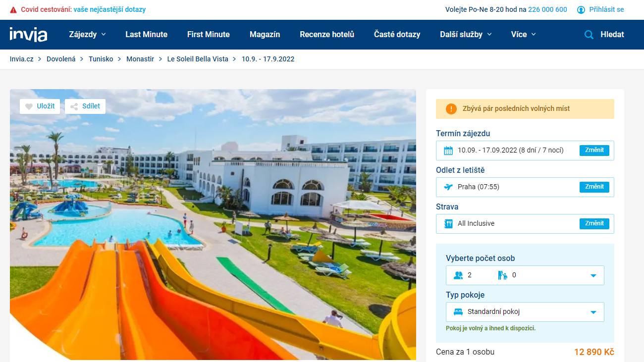Click the Invia logo

coord(28,34)
